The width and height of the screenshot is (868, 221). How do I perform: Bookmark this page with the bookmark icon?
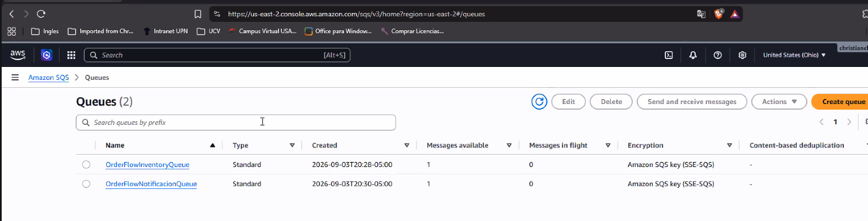(198, 14)
